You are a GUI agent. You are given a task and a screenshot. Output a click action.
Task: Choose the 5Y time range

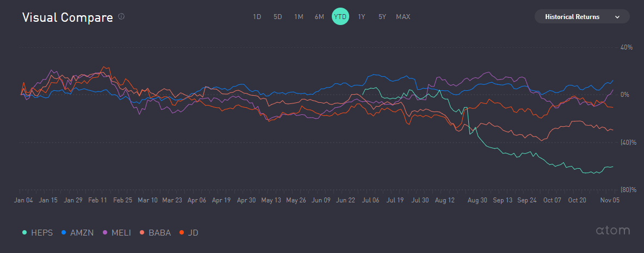pos(382,17)
